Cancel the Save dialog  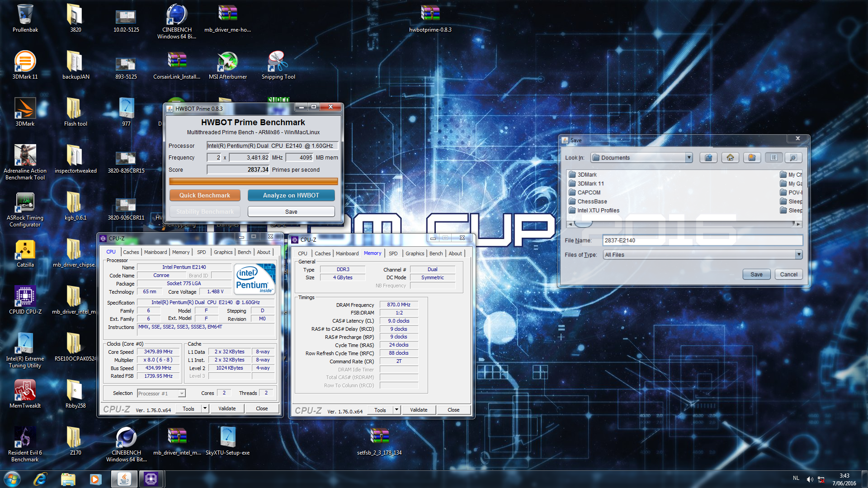pos(788,274)
